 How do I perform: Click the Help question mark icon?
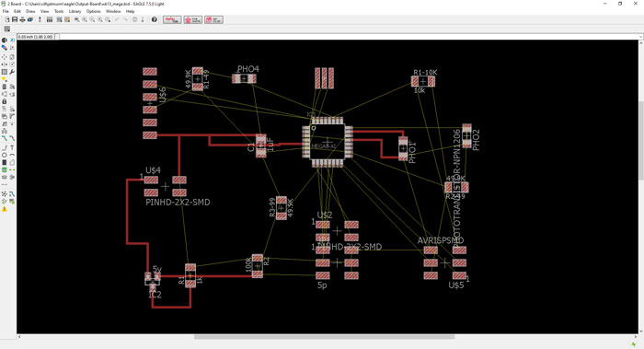pos(154,19)
